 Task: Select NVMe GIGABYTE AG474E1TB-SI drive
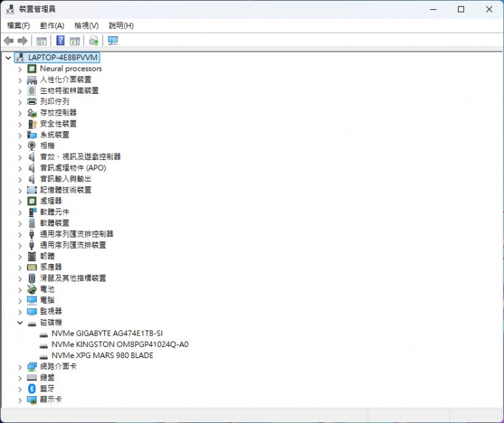107,333
